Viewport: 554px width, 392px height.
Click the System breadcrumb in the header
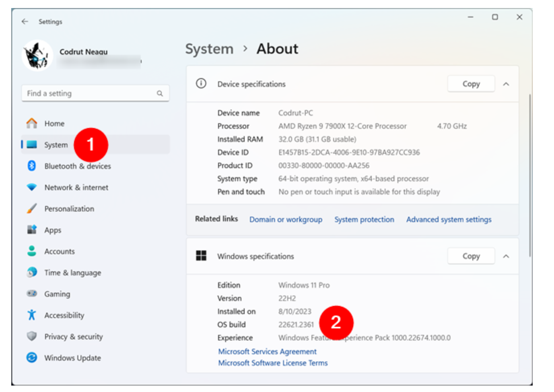tap(209, 49)
